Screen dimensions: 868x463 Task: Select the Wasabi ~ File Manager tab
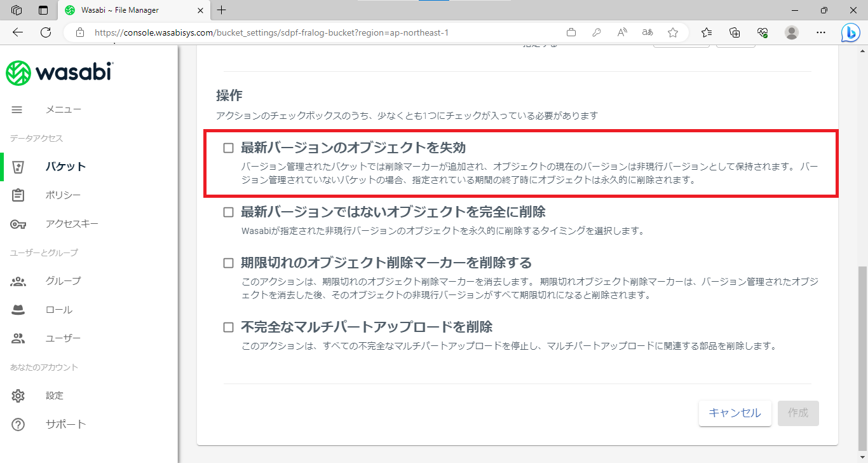133,10
